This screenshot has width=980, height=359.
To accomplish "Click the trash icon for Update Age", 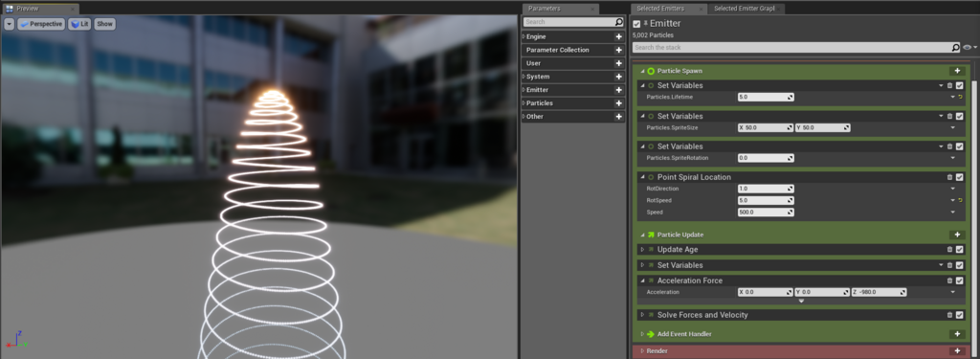I will click(x=950, y=250).
